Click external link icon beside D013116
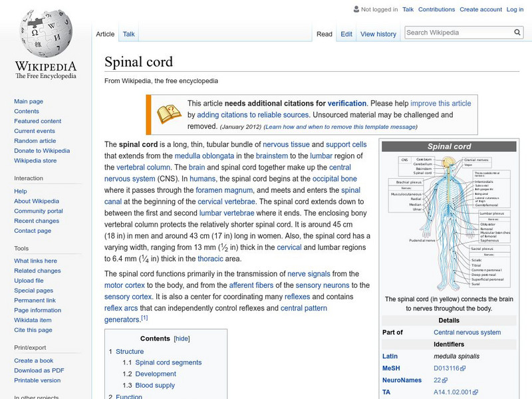Image resolution: width=532 pixels, height=399 pixels. coord(463,368)
